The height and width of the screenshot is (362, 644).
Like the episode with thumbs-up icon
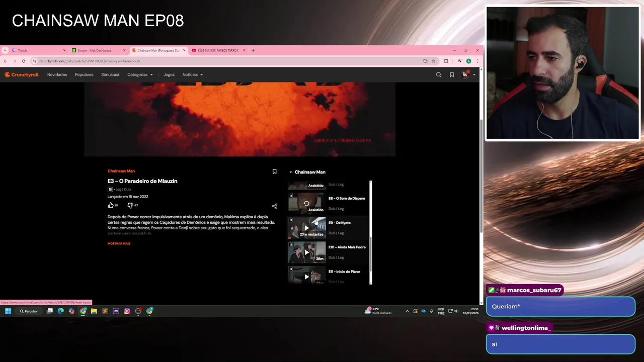coord(111,205)
